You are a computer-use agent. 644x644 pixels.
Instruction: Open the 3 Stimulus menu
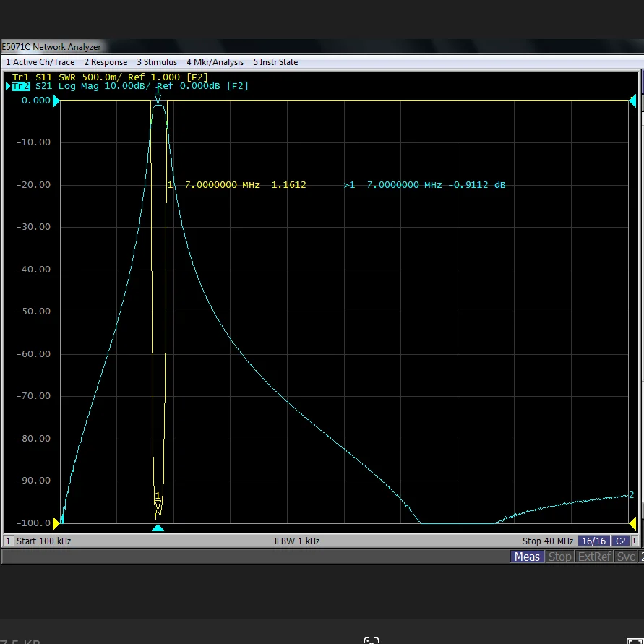coord(157,62)
